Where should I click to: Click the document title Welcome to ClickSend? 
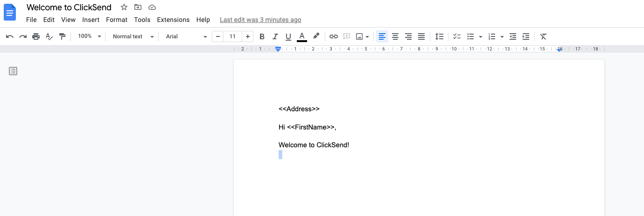click(69, 7)
